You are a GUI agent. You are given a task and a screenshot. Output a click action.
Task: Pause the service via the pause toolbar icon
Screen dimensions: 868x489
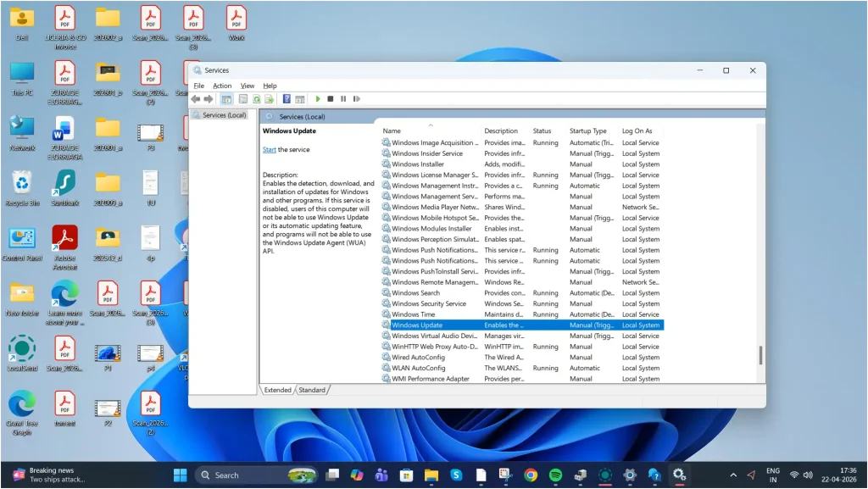click(x=343, y=98)
